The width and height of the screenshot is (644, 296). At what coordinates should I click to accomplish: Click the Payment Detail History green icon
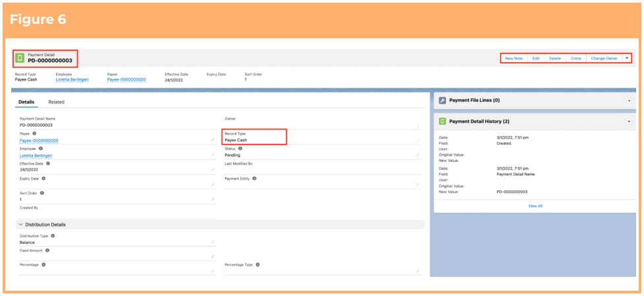click(x=442, y=122)
